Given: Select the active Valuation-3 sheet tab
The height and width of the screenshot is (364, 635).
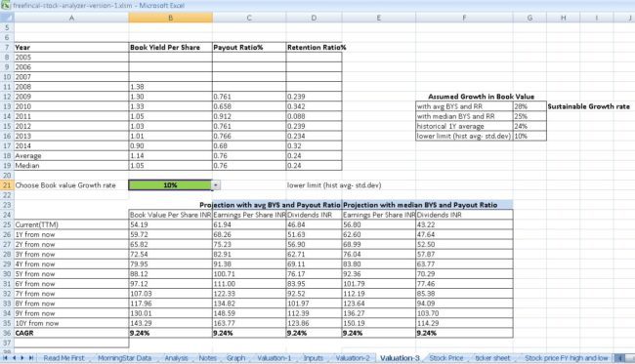Looking at the screenshot, I should (400, 358).
